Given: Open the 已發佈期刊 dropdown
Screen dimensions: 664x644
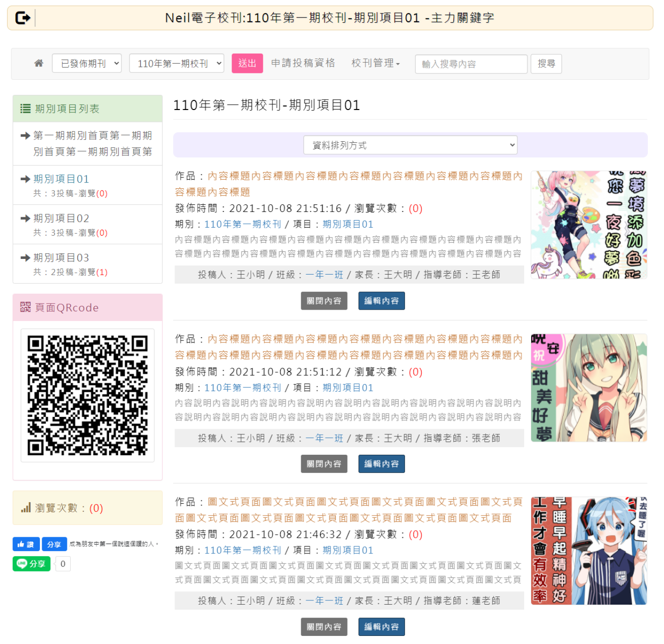Looking at the screenshot, I should (87, 64).
